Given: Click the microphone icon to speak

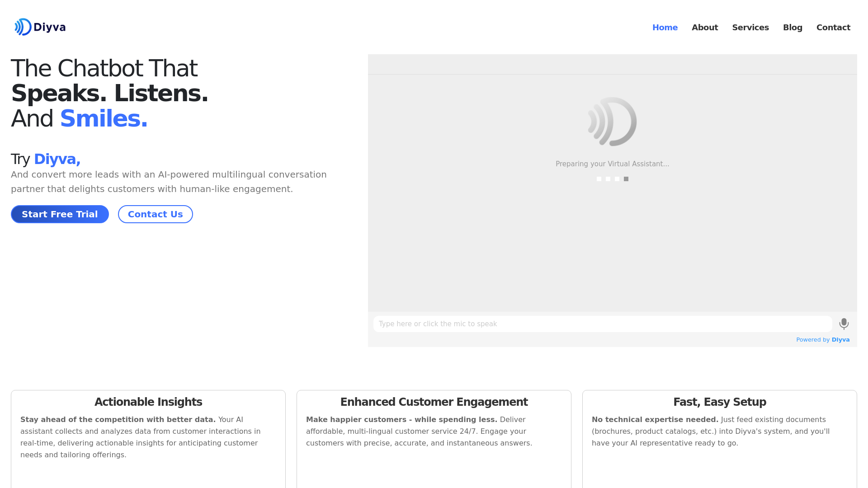Looking at the screenshot, I should (x=844, y=324).
